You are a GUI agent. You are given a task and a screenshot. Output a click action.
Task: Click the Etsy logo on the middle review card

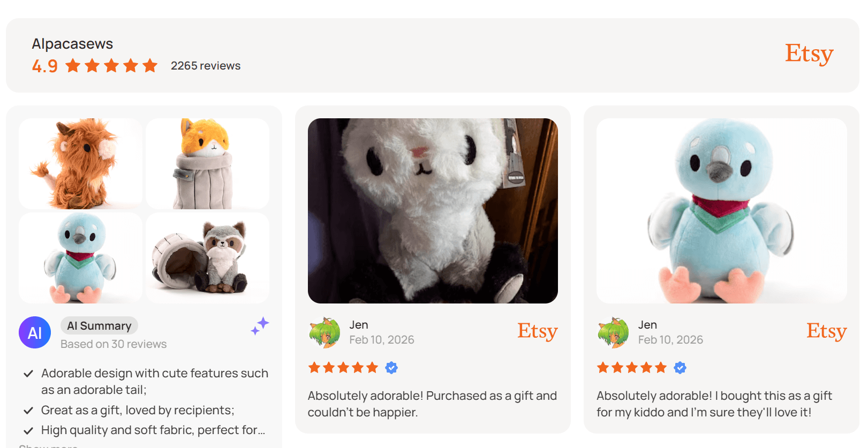(x=537, y=332)
